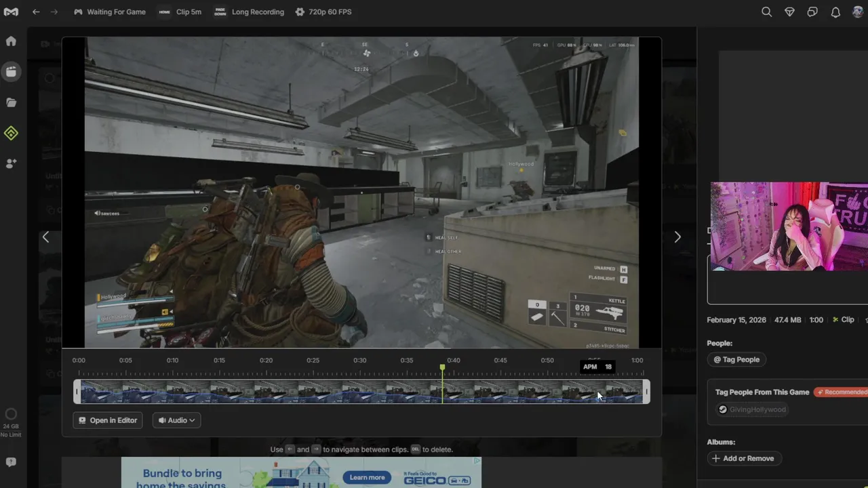Screen dimensions: 868x488
Task: Open the notifications bell
Action: pyautogui.click(x=835, y=12)
